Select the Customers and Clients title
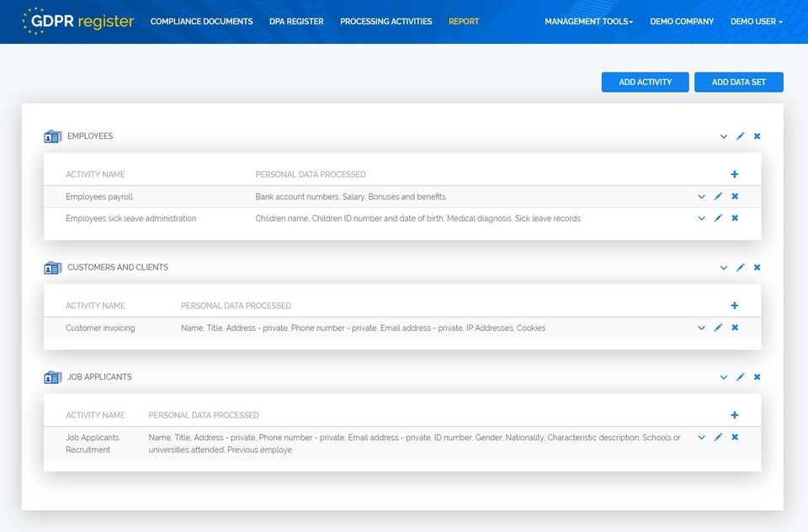 [x=118, y=267]
